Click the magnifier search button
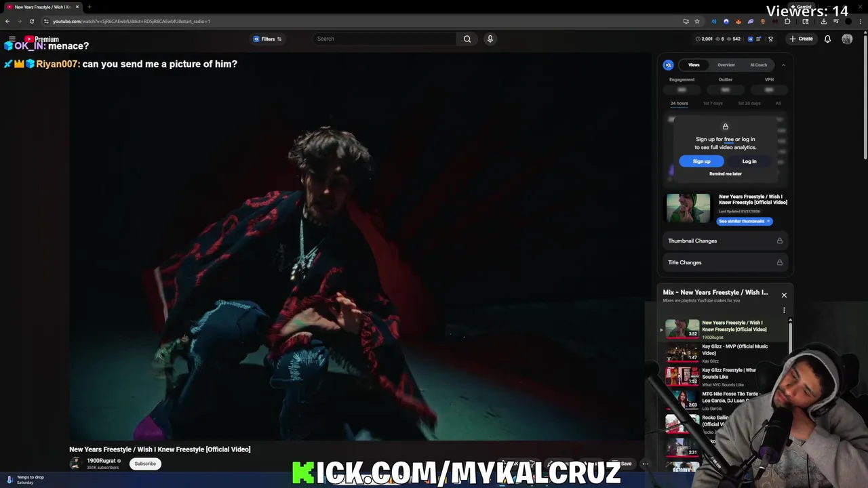The width and height of the screenshot is (868, 488). [x=467, y=39]
